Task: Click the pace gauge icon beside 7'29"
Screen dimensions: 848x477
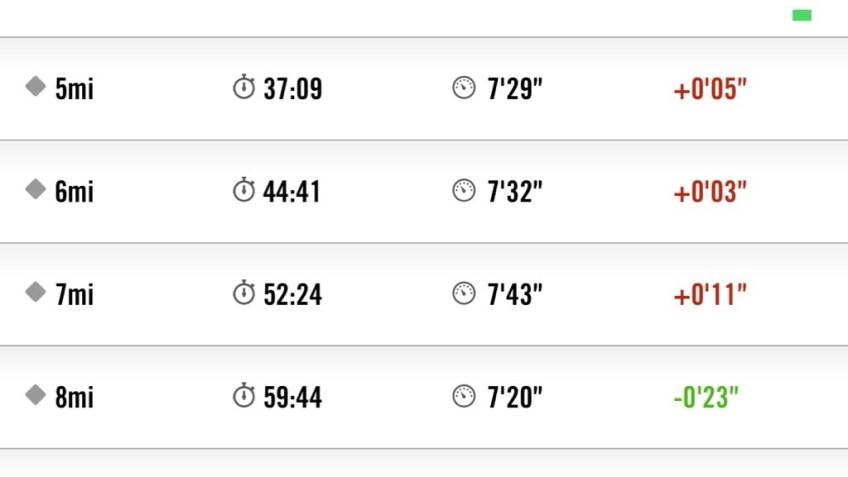Action: coord(464,88)
